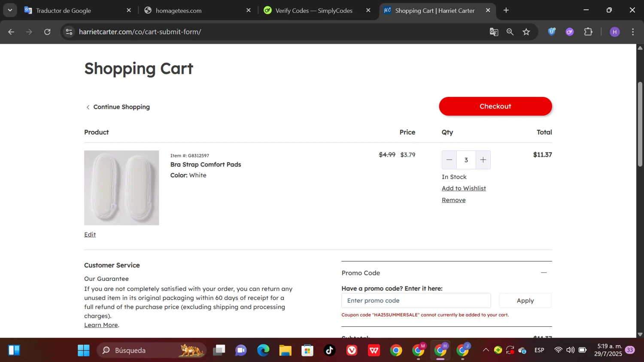Close the Shopping Cart tab
The image size is (644, 362).
tap(488, 10)
